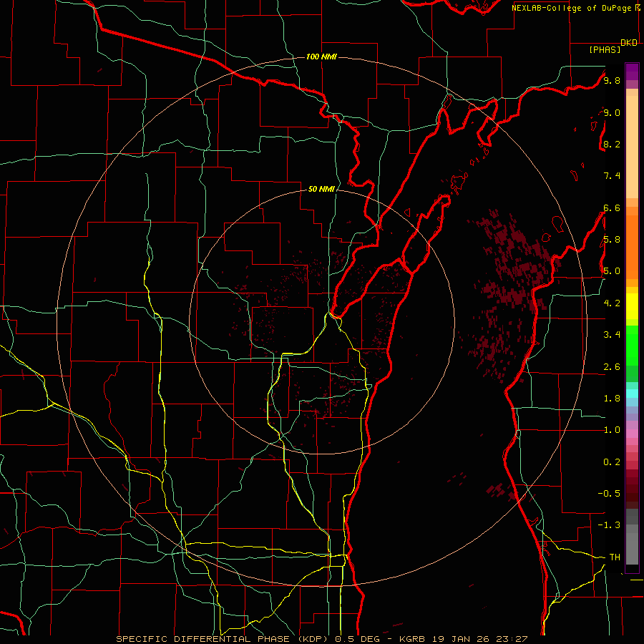
Task: Click the yellow segment of the color scale
Action: (x=632, y=306)
